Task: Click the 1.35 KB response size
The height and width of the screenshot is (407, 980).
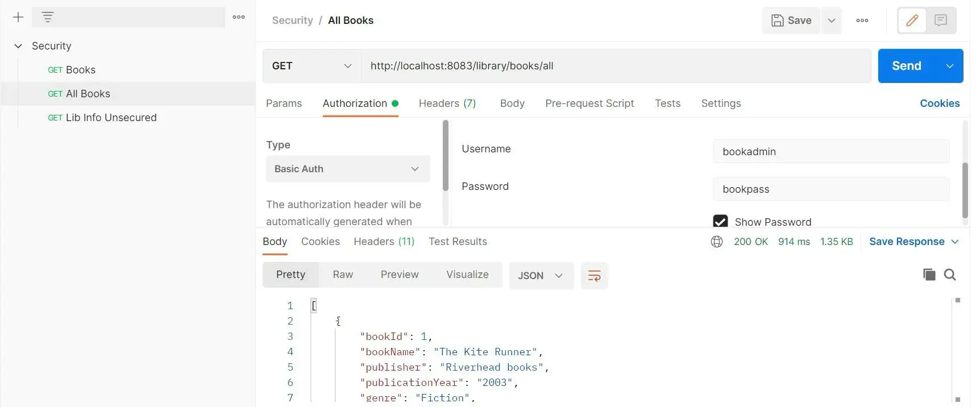Action: pos(836,242)
